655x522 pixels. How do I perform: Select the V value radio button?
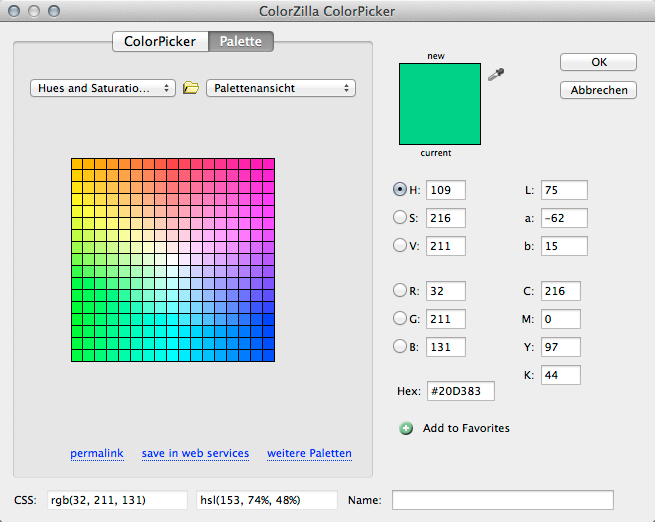click(402, 245)
